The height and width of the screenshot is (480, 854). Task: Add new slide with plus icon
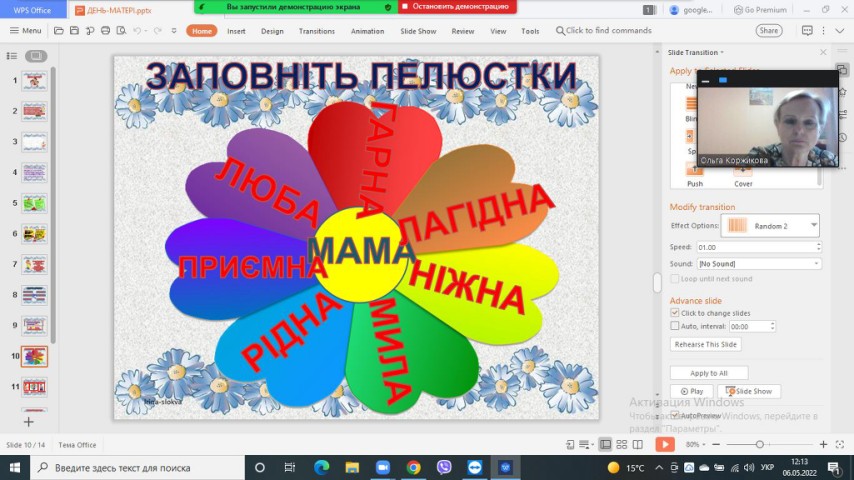[x=28, y=422]
